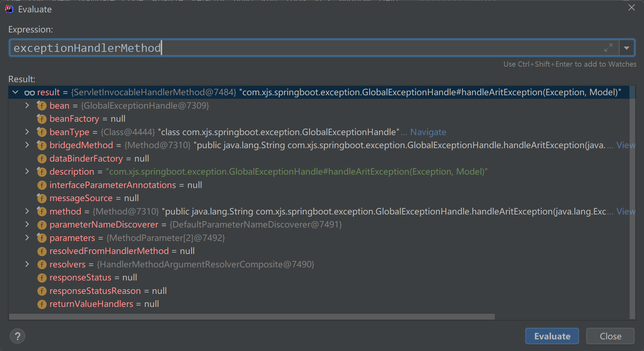Click the field icon next to beanType
The width and height of the screenshot is (644, 351).
point(42,132)
